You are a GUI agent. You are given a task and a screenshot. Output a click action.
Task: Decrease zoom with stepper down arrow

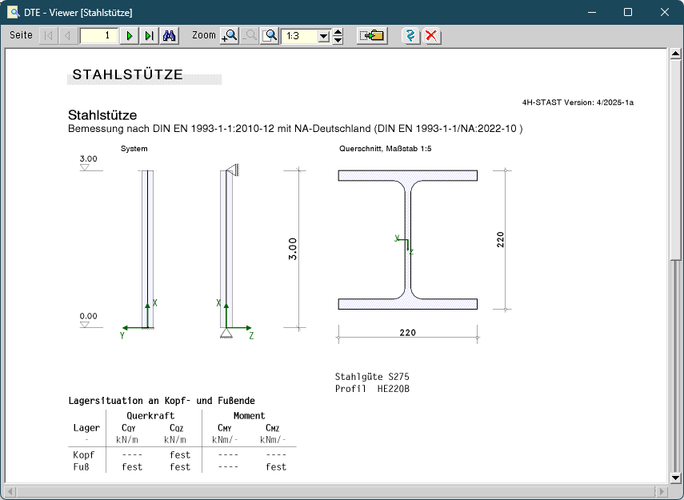[x=338, y=40]
